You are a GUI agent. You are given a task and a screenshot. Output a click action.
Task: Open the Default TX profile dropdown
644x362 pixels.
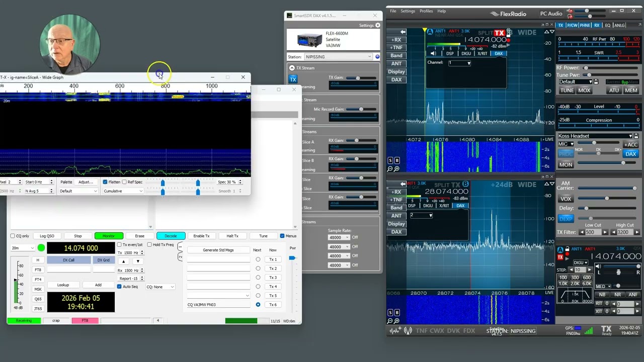click(x=576, y=82)
